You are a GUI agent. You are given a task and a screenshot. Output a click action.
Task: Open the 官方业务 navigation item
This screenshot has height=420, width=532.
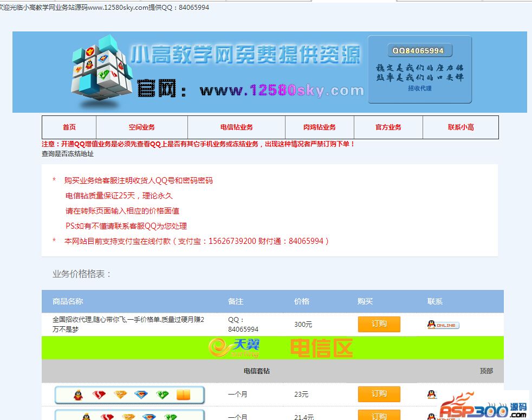(x=388, y=127)
